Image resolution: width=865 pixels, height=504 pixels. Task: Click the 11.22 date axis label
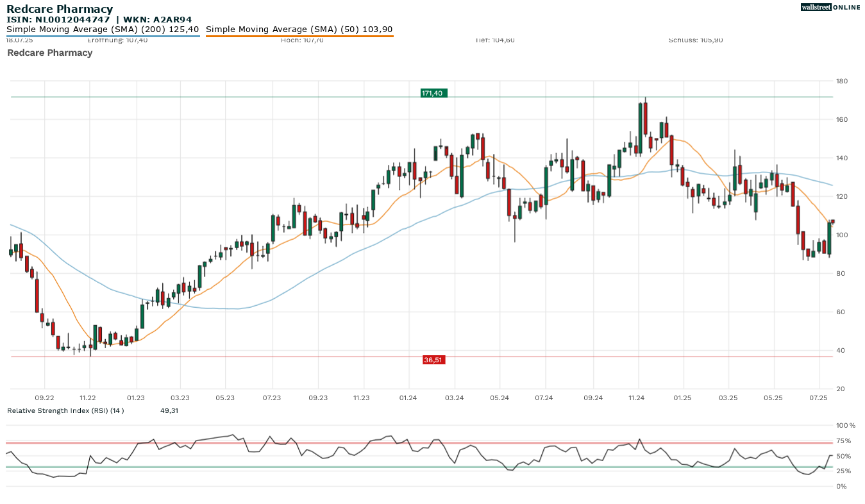pyautogui.click(x=88, y=398)
